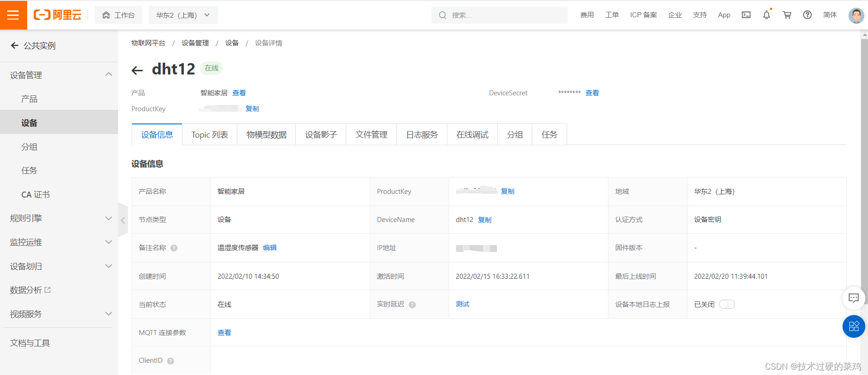Open the 企业 menu
The height and width of the screenshot is (375, 868).
[x=675, y=15]
